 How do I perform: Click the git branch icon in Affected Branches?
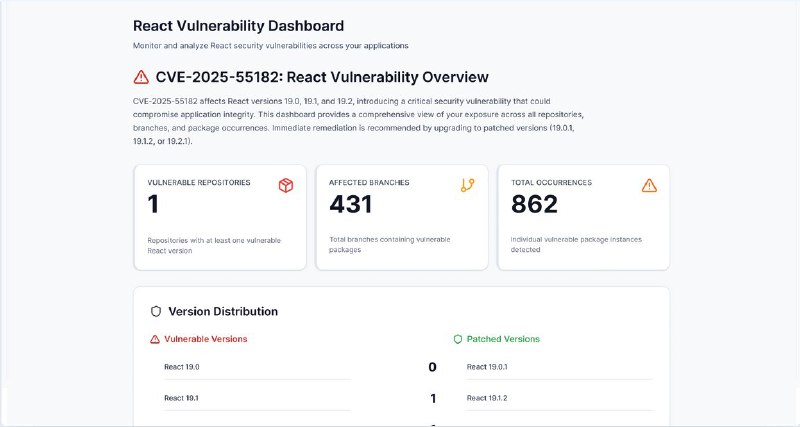tap(467, 185)
